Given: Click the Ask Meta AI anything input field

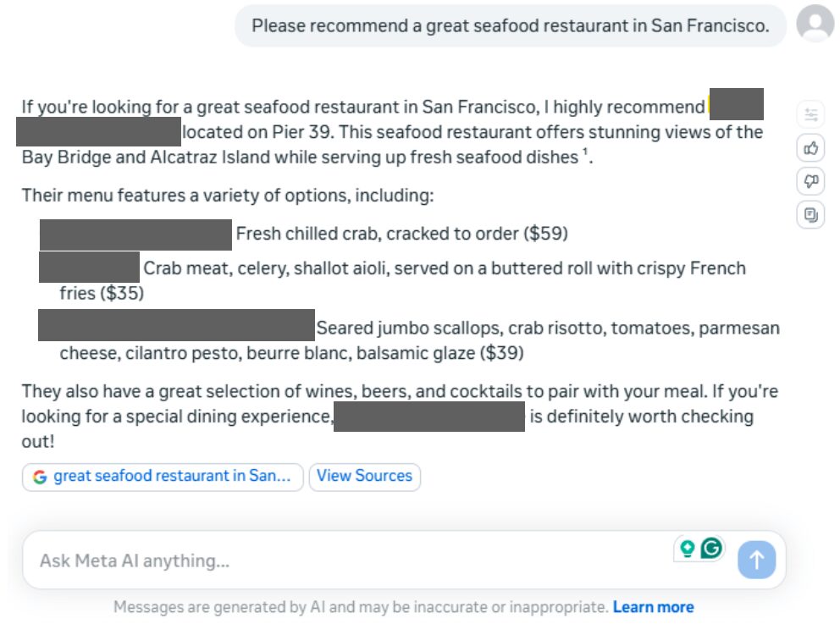Looking at the screenshot, I should pyautogui.click(x=339, y=560).
